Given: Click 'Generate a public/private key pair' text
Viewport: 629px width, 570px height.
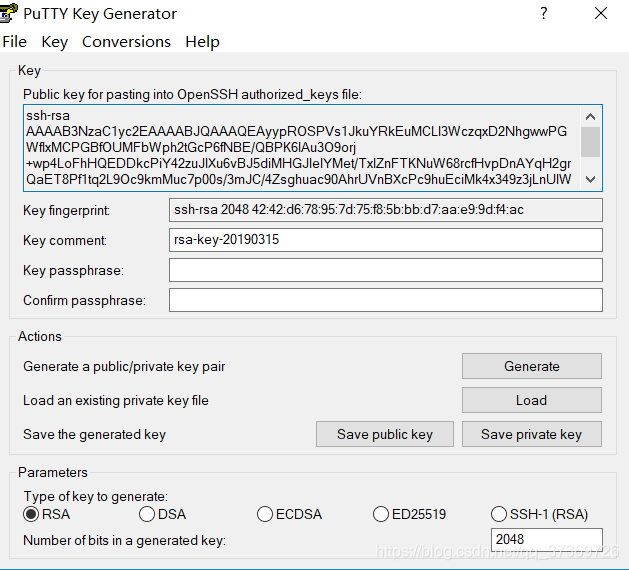Looking at the screenshot, I should coord(124,366).
